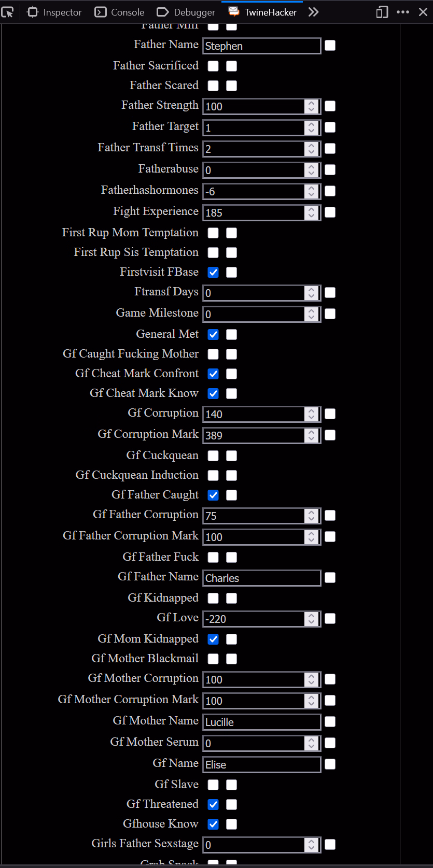
Task: Click the Gf Love spinner control
Action: click(x=311, y=619)
